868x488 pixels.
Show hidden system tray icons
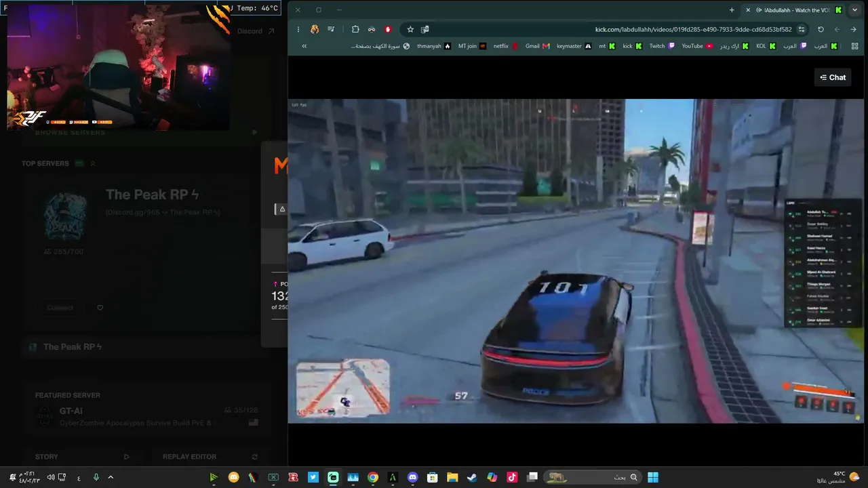111,477
